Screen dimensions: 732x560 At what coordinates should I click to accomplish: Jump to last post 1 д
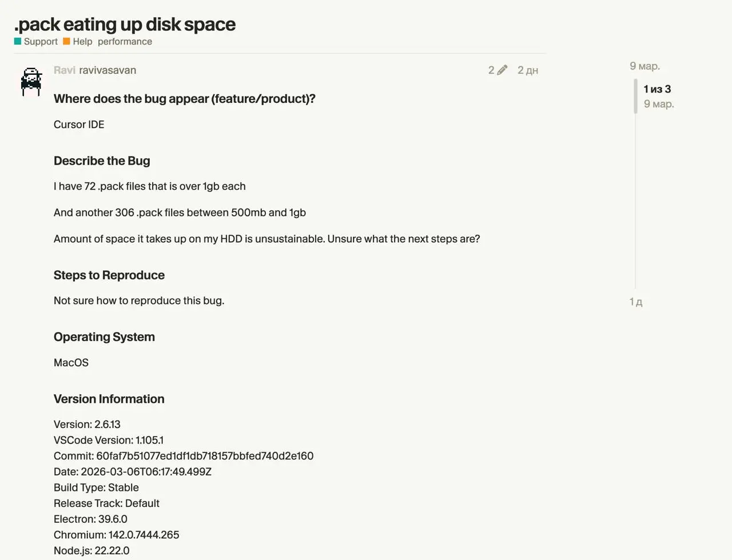pos(636,302)
